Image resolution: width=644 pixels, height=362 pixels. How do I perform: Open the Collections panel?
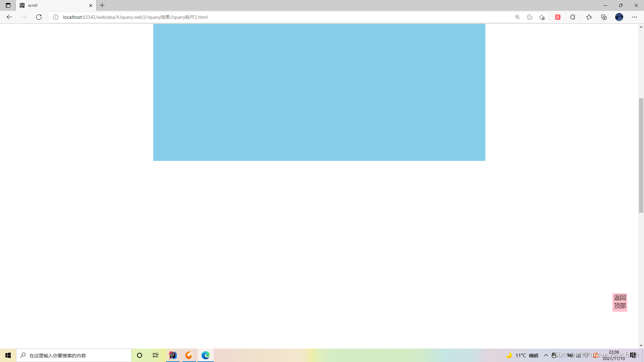pos(604,17)
